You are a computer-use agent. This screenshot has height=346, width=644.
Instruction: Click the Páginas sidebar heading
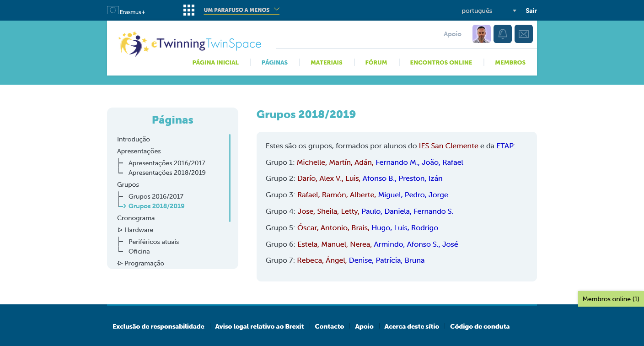click(x=172, y=120)
